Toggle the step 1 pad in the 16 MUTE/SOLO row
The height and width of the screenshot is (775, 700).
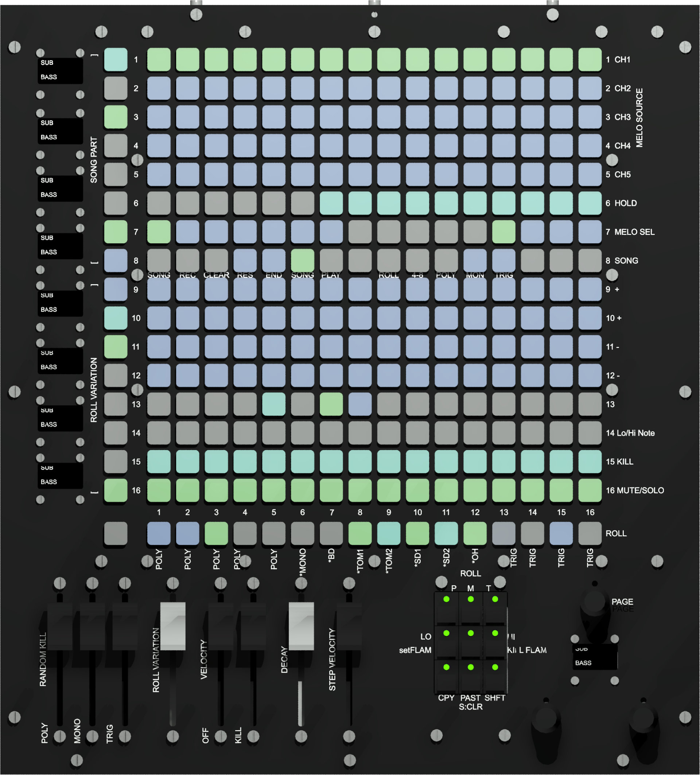point(159,490)
